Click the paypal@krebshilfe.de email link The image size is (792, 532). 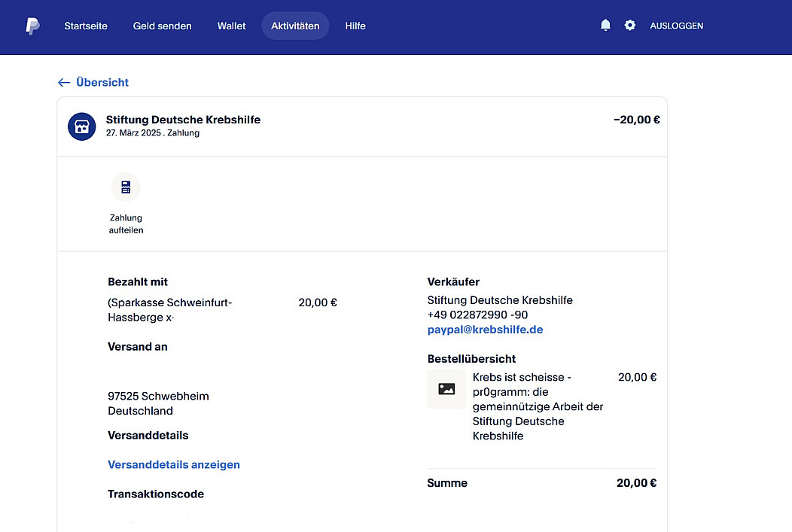point(485,330)
